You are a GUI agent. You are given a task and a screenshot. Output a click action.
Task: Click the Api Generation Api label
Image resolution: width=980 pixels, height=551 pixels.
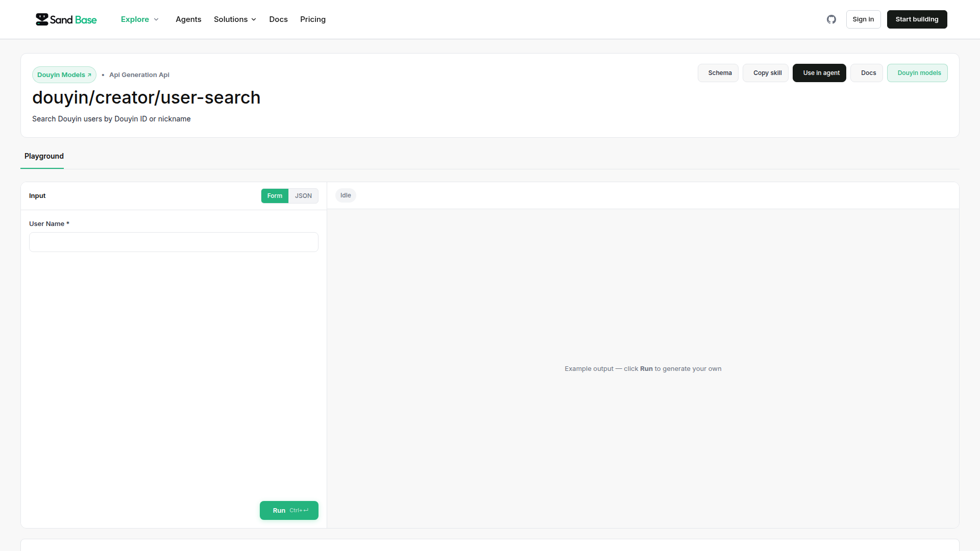point(139,75)
